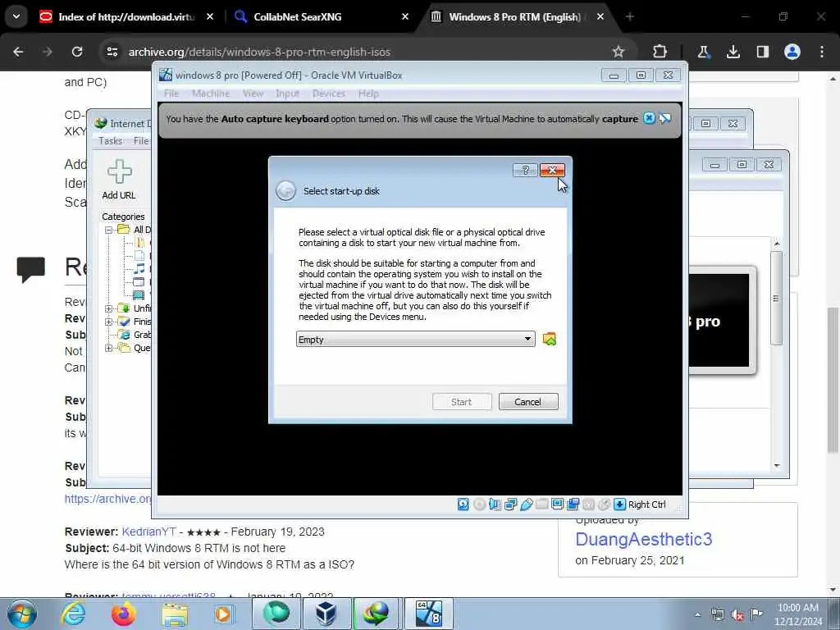Image resolution: width=840 pixels, height=630 pixels.
Task: Click the taskbar clock showing 10:00 AM
Action: 798,614
